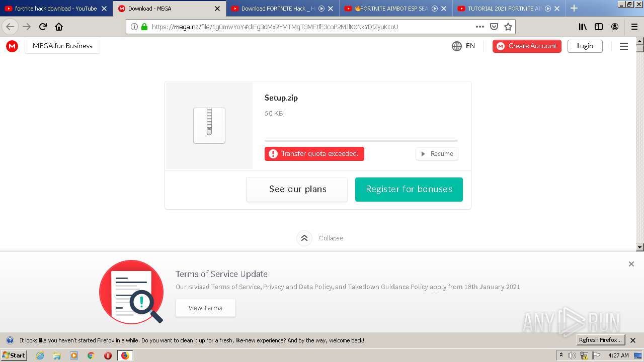Collapse the download panel

click(x=320, y=238)
